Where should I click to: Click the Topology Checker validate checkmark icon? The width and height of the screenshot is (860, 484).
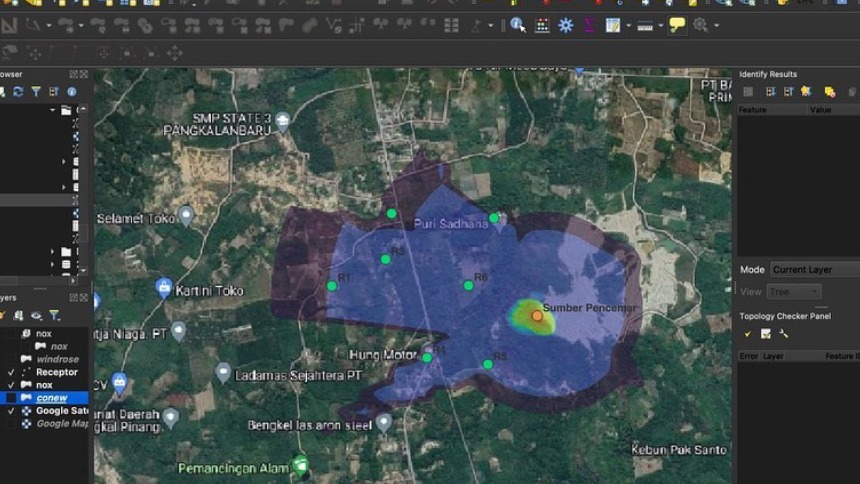click(x=748, y=334)
